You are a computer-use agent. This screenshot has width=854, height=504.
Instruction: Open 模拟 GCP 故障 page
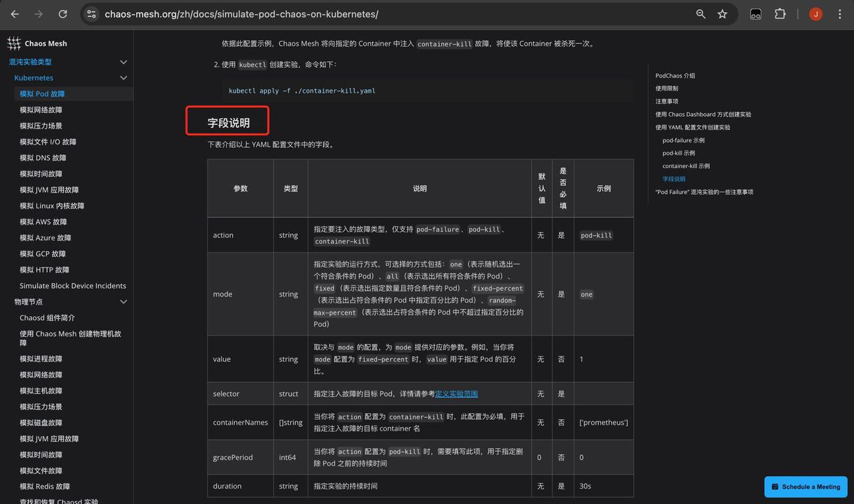point(44,254)
